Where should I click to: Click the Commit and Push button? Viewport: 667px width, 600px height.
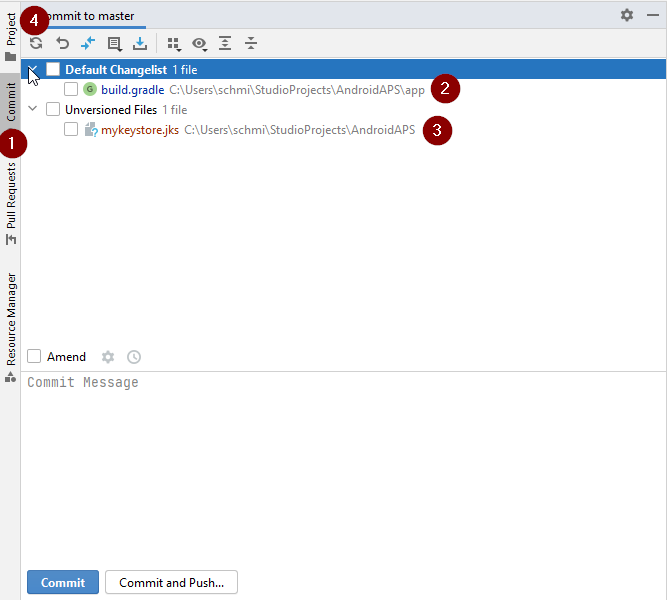coord(171,582)
